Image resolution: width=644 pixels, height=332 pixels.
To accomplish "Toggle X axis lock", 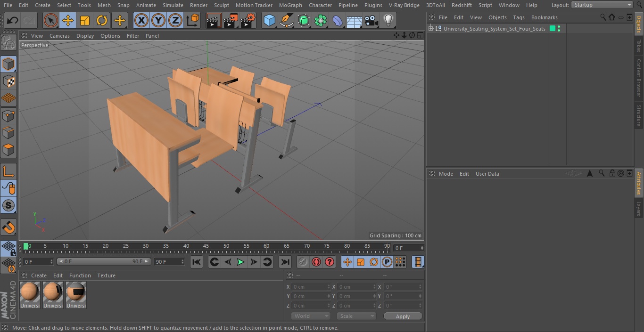I will 141,20.
